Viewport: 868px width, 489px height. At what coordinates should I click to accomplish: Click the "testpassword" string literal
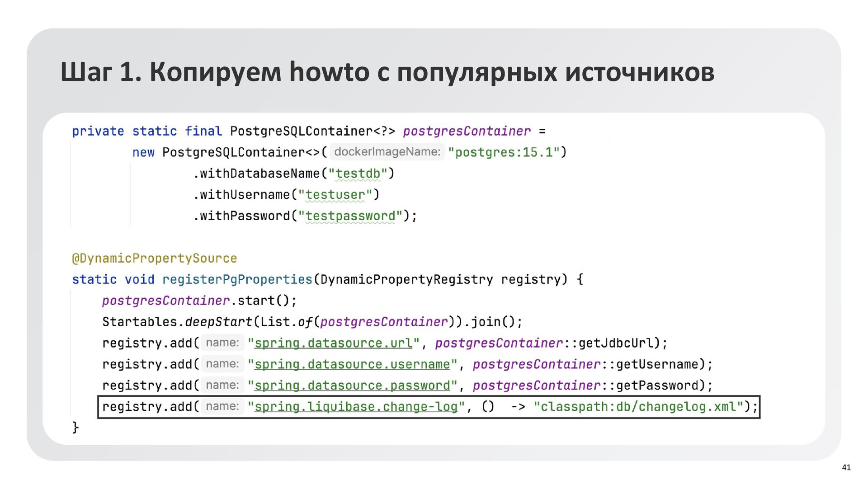click(x=350, y=216)
